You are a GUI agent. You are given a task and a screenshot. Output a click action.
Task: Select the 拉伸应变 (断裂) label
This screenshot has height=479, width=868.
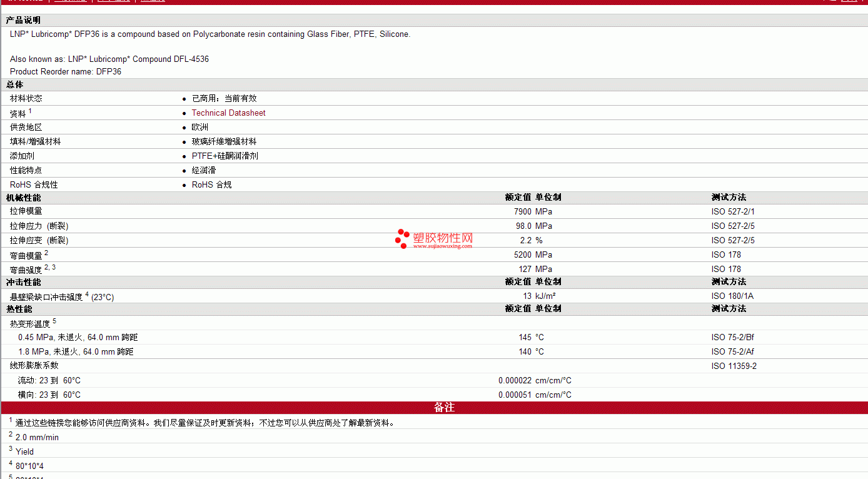[x=39, y=241]
